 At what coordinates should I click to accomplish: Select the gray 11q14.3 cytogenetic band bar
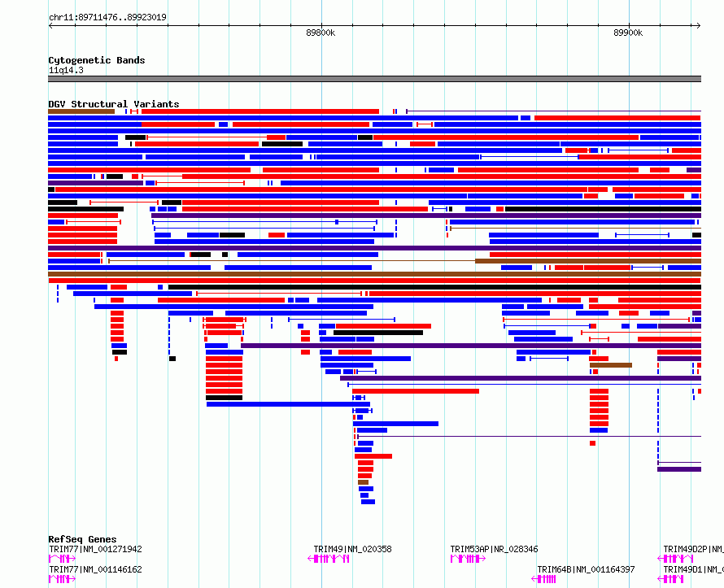click(x=374, y=79)
